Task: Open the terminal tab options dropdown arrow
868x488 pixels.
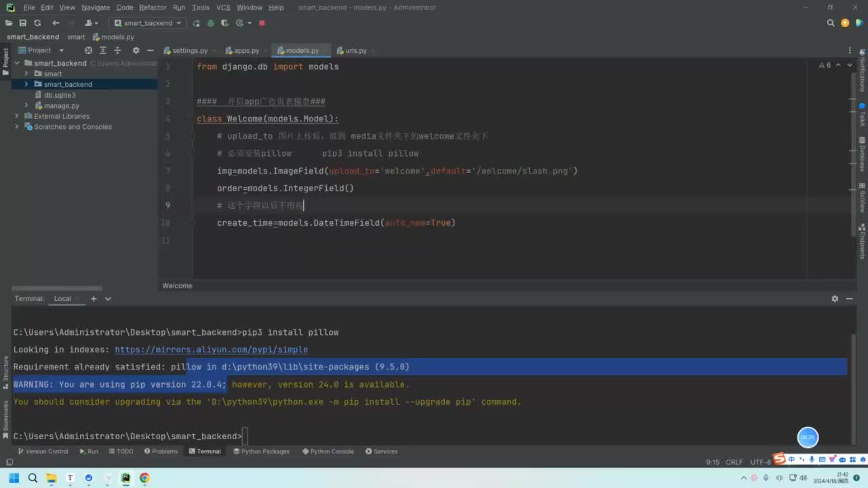Action: 108,299
